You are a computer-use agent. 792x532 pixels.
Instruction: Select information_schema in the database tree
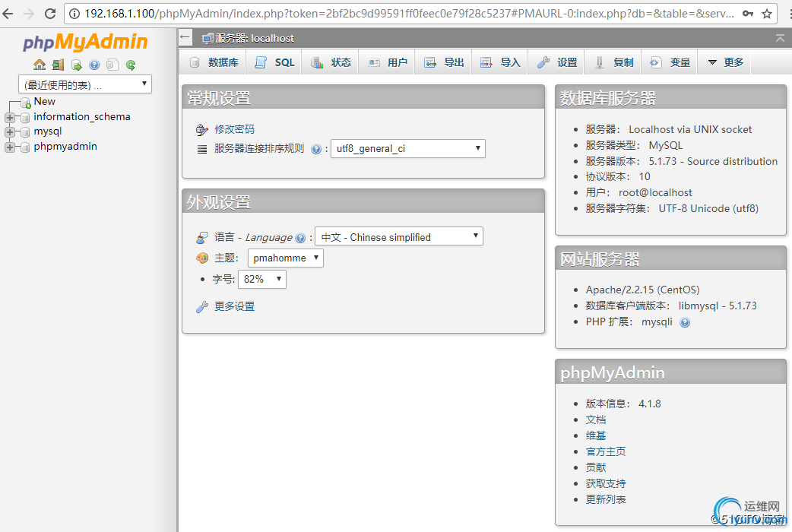tap(82, 117)
